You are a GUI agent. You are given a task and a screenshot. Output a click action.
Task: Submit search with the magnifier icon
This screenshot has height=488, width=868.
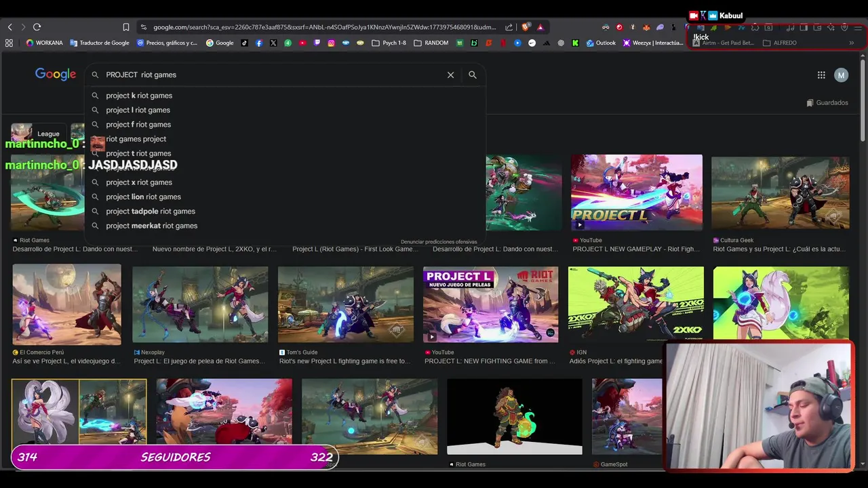coord(473,75)
